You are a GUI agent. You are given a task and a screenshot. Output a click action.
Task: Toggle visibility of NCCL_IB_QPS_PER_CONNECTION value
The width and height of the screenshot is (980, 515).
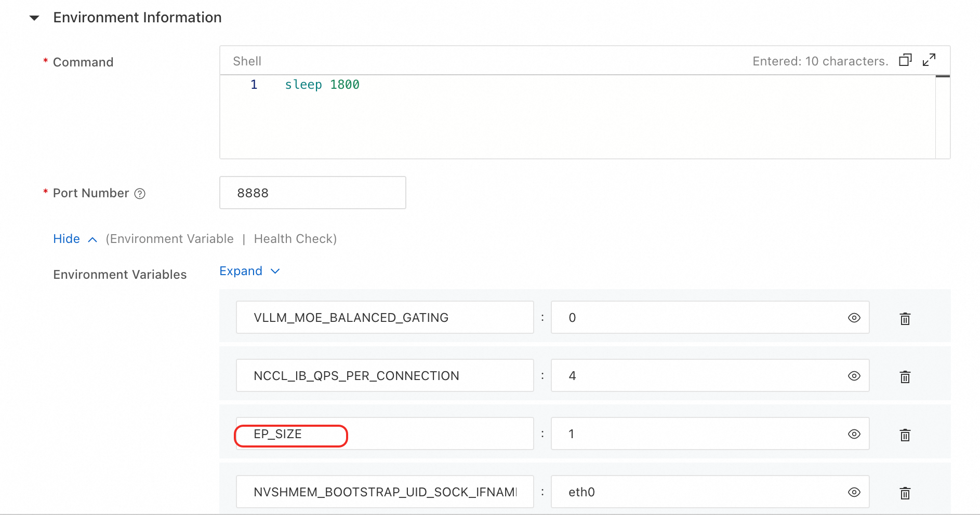click(854, 376)
